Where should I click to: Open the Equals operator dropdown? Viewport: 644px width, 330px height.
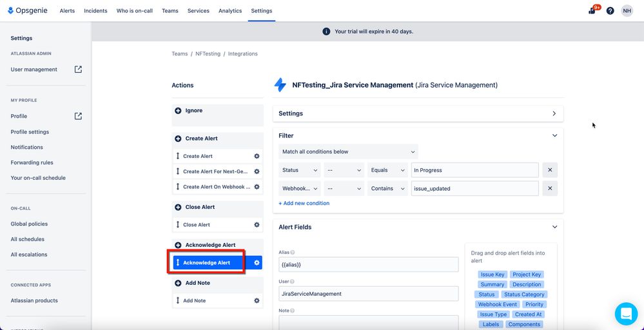tap(387, 170)
